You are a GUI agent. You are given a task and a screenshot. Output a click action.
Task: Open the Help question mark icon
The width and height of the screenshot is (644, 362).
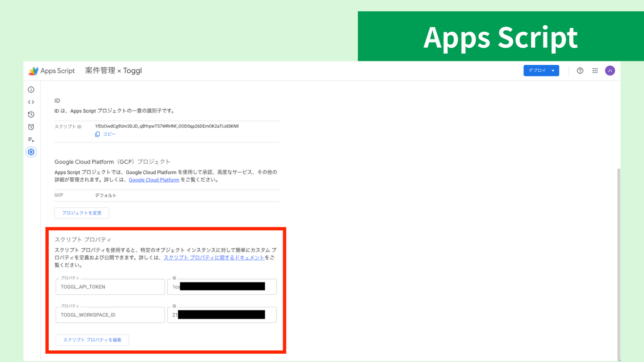(x=580, y=71)
